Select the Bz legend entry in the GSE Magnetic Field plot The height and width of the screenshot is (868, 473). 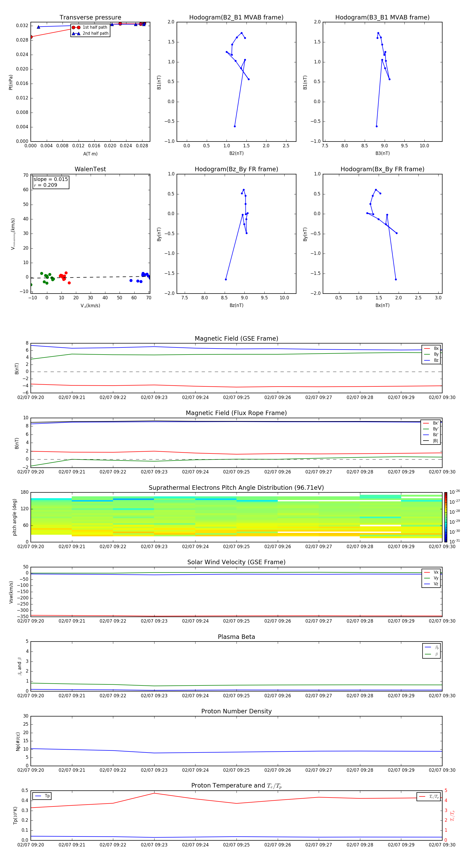[x=431, y=360]
